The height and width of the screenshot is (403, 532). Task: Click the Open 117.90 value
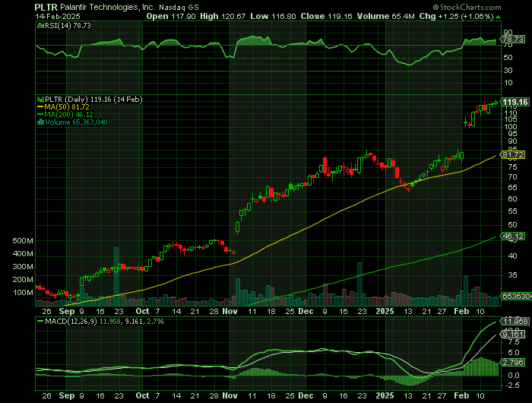pyautogui.click(x=171, y=16)
